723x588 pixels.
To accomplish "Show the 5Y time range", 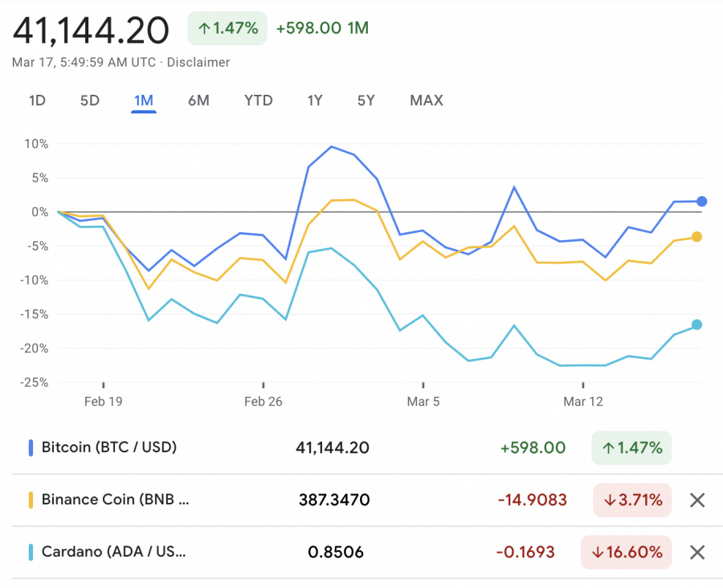I will [x=366, y=100].
